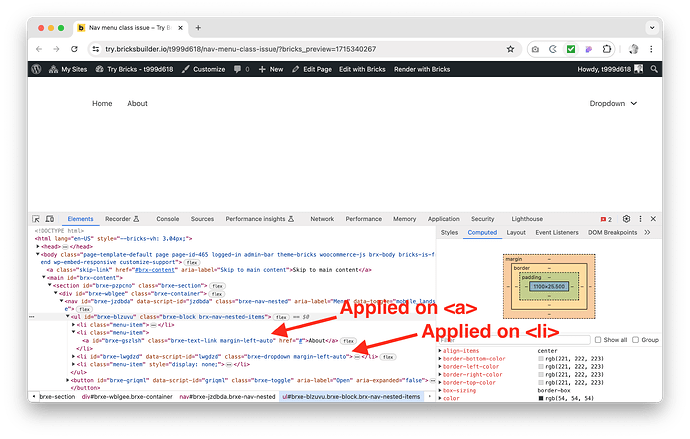Click Customize in admin bar
The image size is (690, 439).
pyautogui.click(x=204, y=69)
